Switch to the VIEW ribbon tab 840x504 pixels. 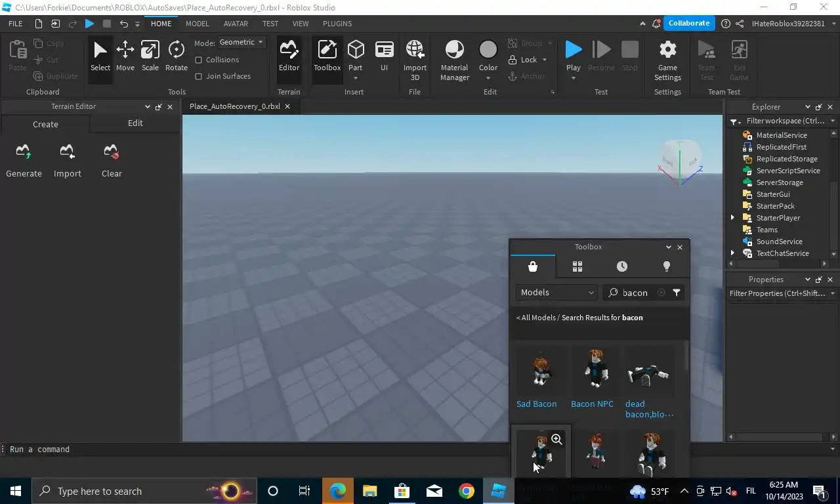(x=301, y=24)
